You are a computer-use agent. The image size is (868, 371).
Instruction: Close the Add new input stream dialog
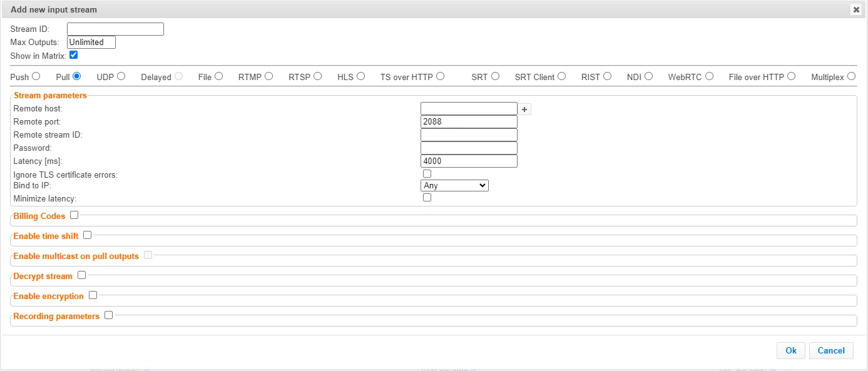pyautogui.click(x=855, y=9)
